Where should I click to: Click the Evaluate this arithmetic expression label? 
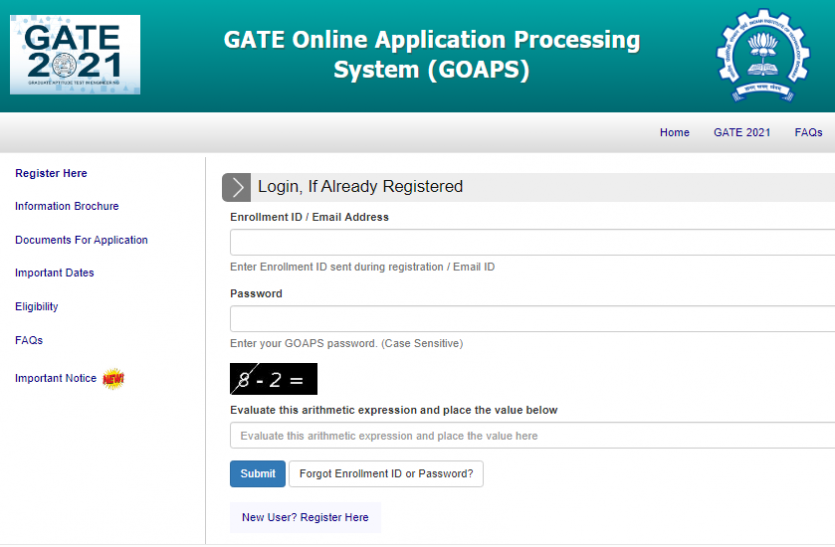394,410
